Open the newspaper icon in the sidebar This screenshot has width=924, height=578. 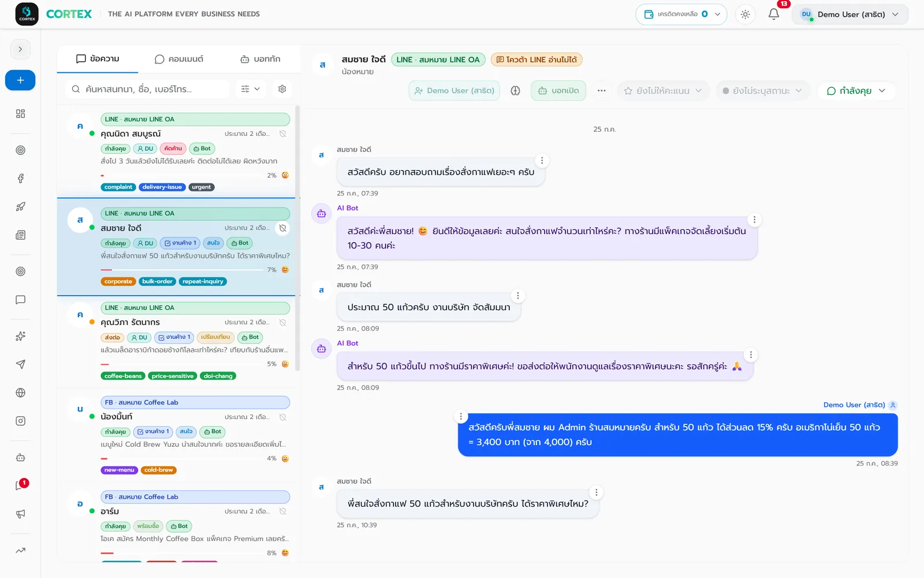(x=20, y=235)
